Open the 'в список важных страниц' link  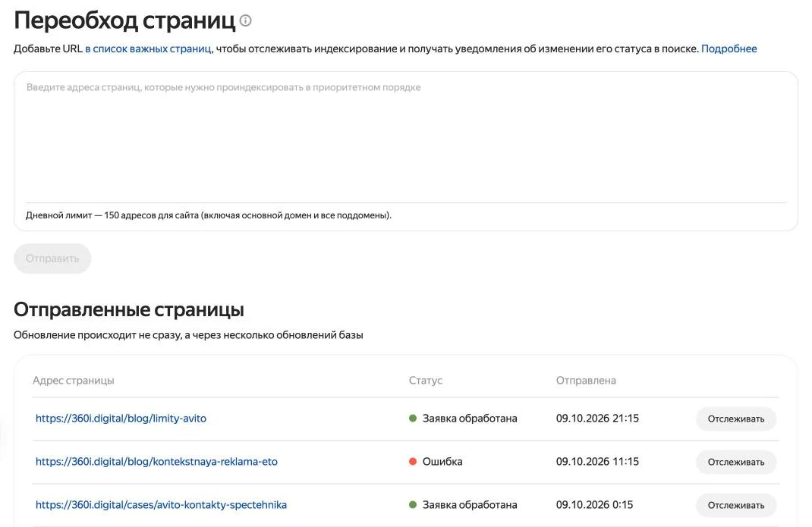pos(148,49)
